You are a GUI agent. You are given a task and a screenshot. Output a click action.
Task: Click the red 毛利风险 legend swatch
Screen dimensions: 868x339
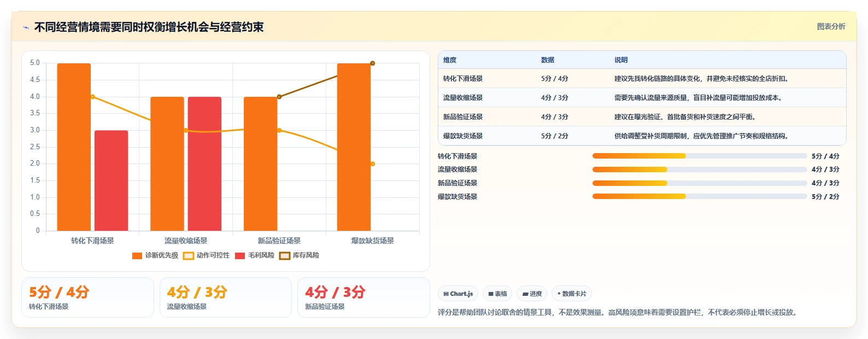[240, 256]
